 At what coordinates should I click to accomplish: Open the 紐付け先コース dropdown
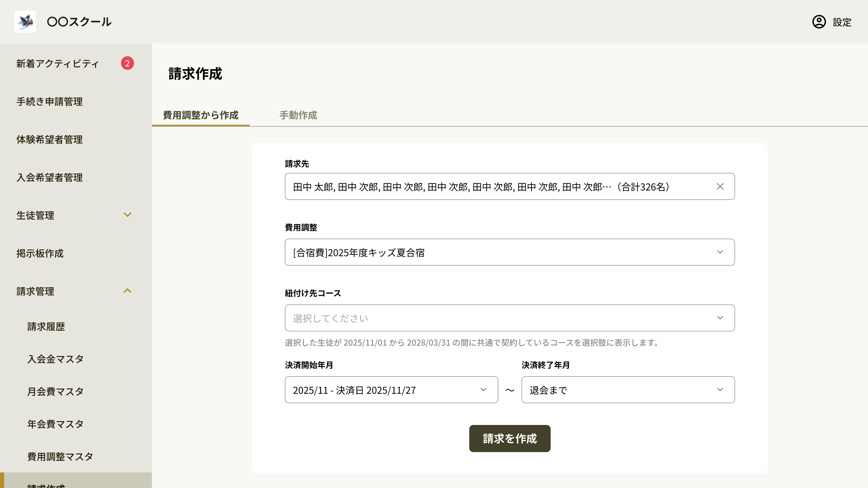(x=510, y=318)
